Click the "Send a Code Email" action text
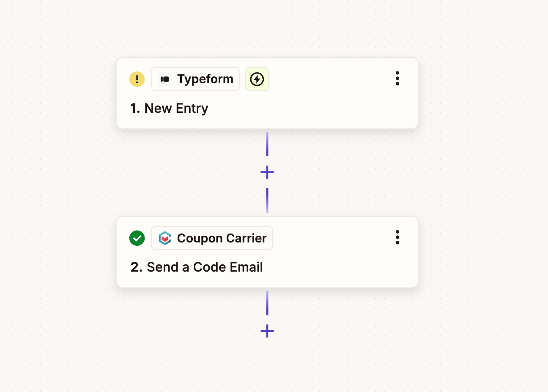The image size is (548, 392). [205, 267]
